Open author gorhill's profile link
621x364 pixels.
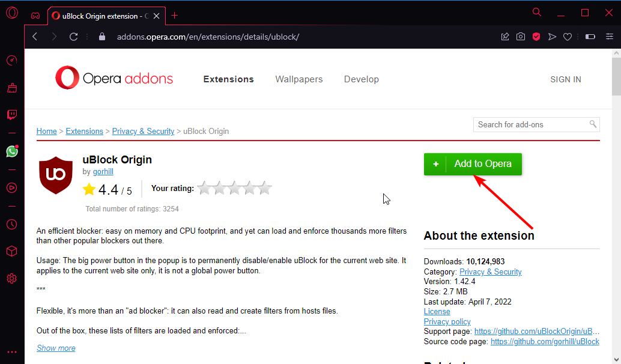103,172
